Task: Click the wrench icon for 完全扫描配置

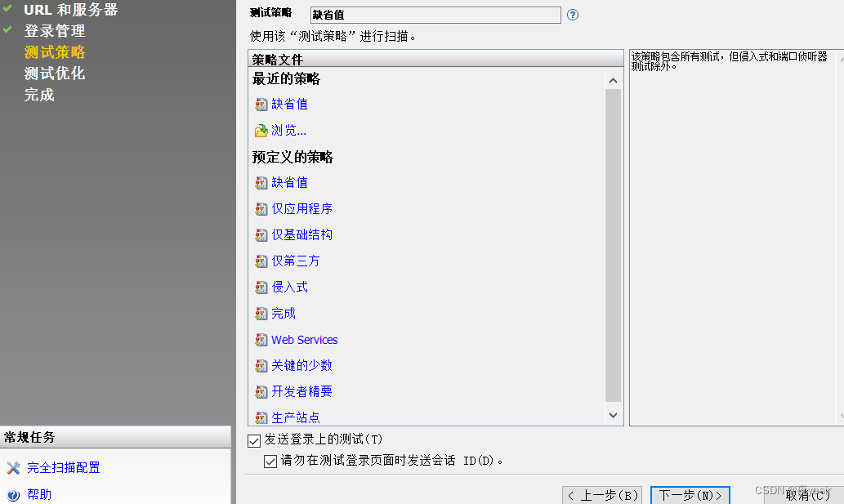Action: pyautogui.click(x=13, y=468)
